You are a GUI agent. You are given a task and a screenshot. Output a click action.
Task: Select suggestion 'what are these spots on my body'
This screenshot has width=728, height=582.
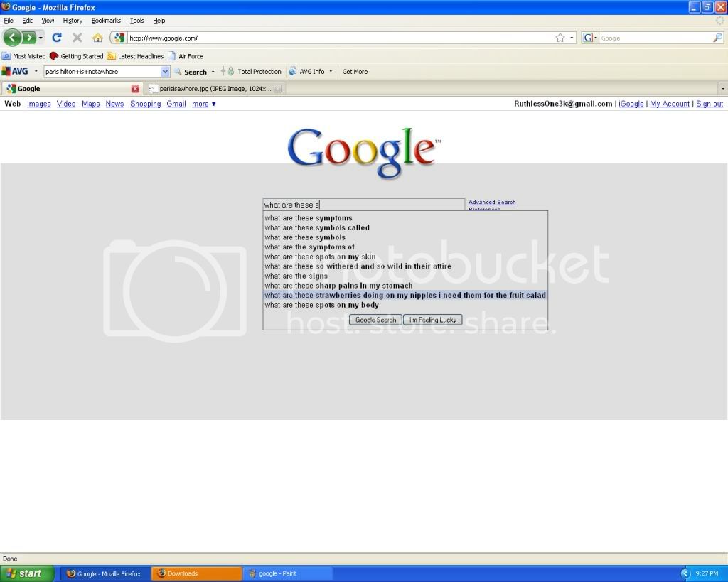[x=405, y=305]
